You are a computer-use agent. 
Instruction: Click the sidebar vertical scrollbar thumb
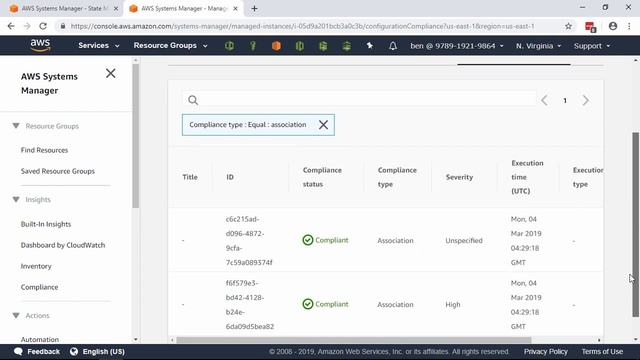click(136, 136)
